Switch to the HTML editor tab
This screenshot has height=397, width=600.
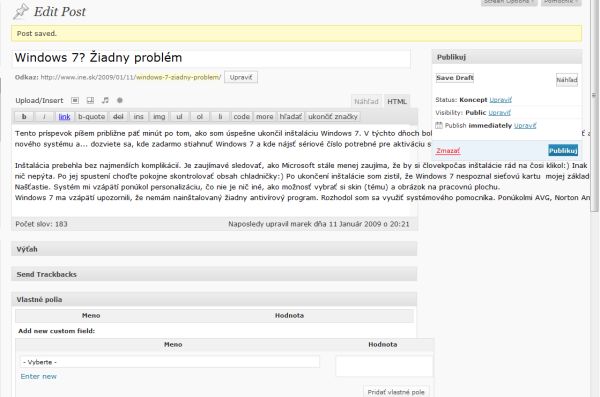coord(397,101)
